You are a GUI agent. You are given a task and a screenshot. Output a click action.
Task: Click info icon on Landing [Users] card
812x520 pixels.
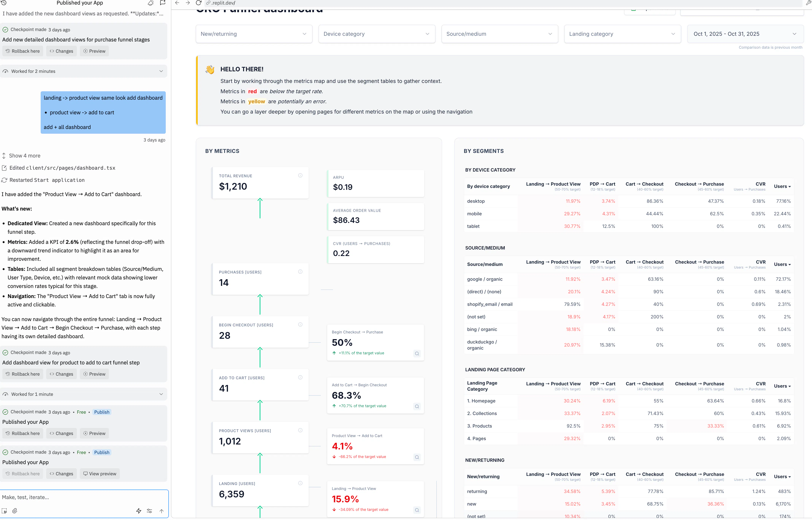pos(300,483)
